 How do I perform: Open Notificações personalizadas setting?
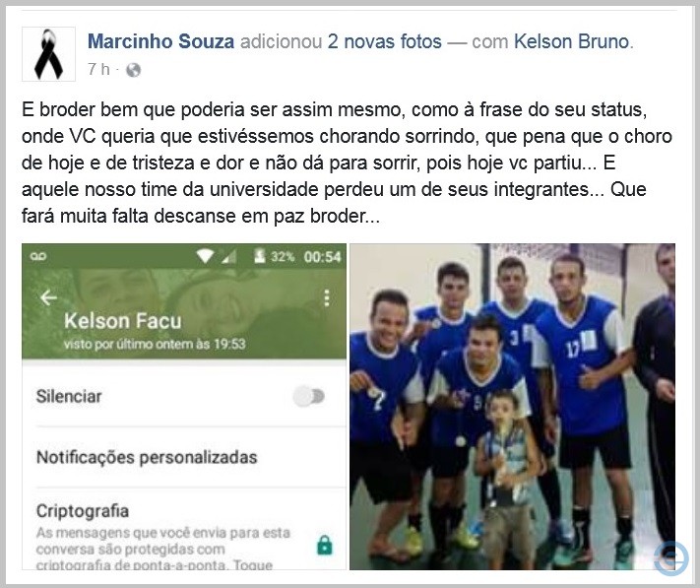(184, 457)
